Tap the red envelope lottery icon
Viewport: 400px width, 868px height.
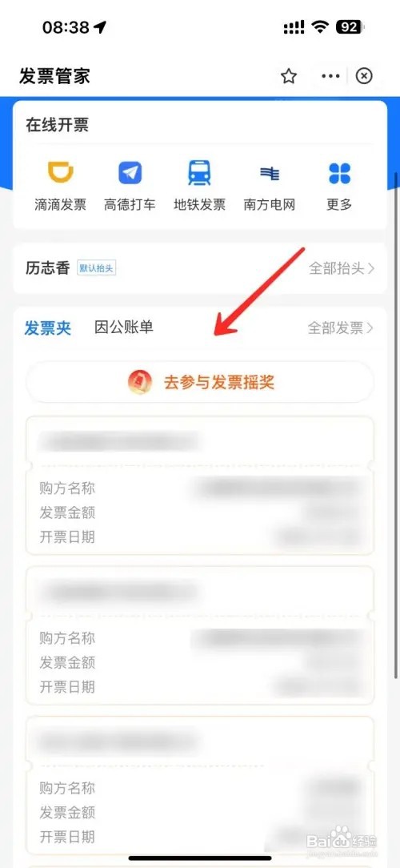[x=139, y=382]
